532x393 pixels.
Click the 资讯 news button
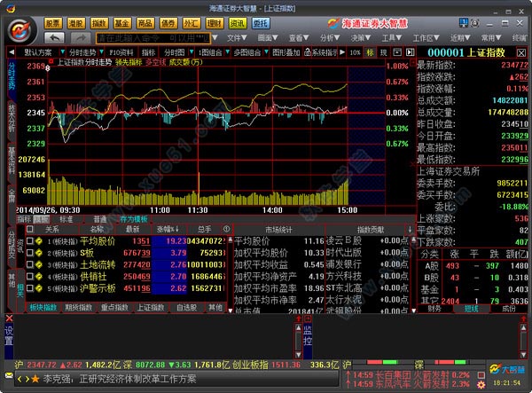237,23
